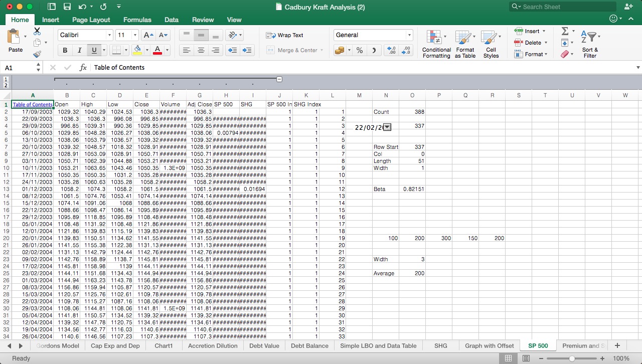Viewport: 642px width, 364px height.
Task: Click the zoom slider in status bar
Action: tap(572, 358)
